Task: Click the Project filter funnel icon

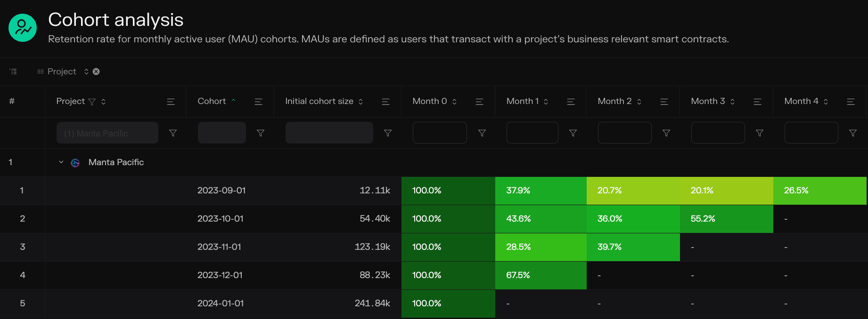Action: pyautogui.click(x=173, y=133)
